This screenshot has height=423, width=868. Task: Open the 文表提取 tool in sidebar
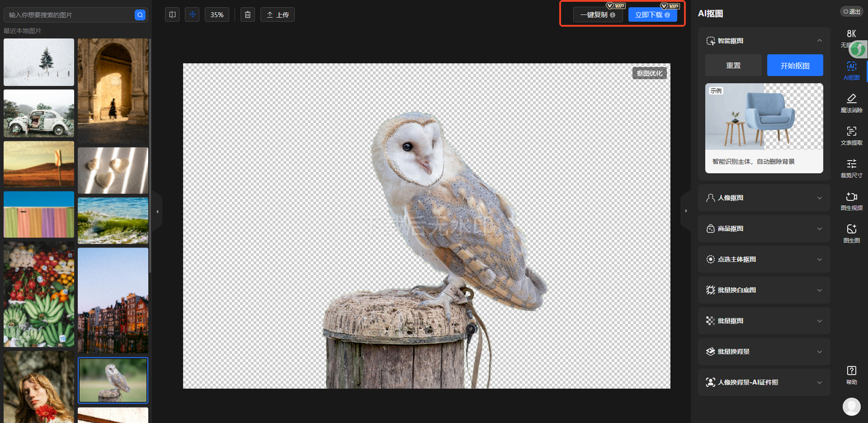click(x=851, y=136)
